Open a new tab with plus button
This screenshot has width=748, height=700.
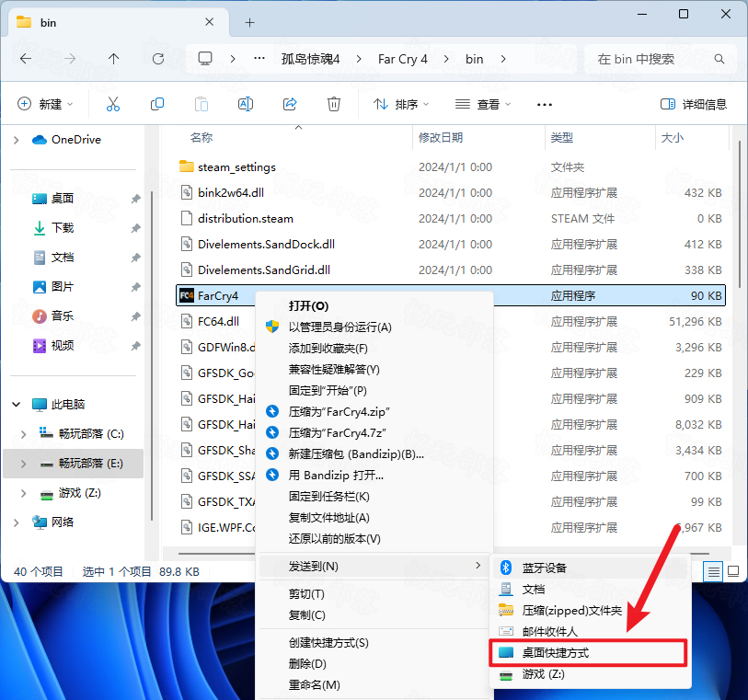249,22
